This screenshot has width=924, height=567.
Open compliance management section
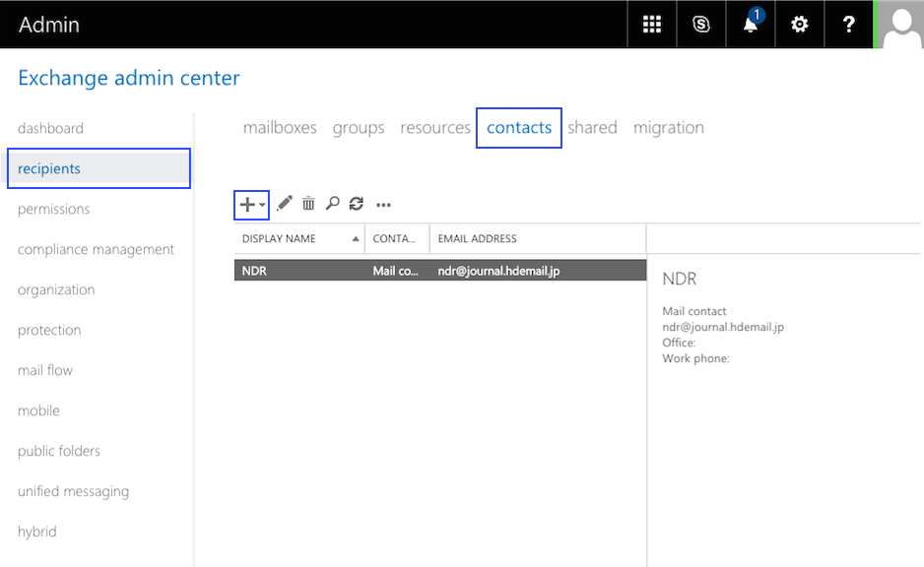coord(97,250)
